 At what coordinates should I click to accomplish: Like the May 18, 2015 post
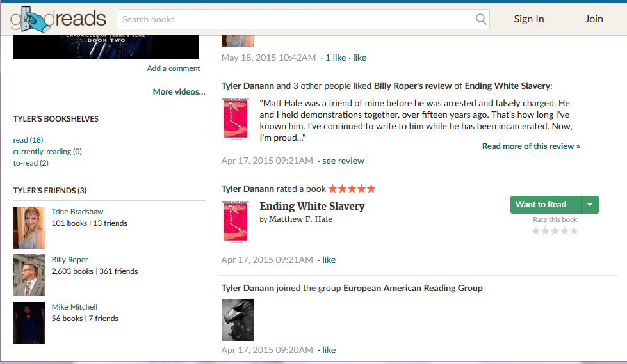pos(359,58)
